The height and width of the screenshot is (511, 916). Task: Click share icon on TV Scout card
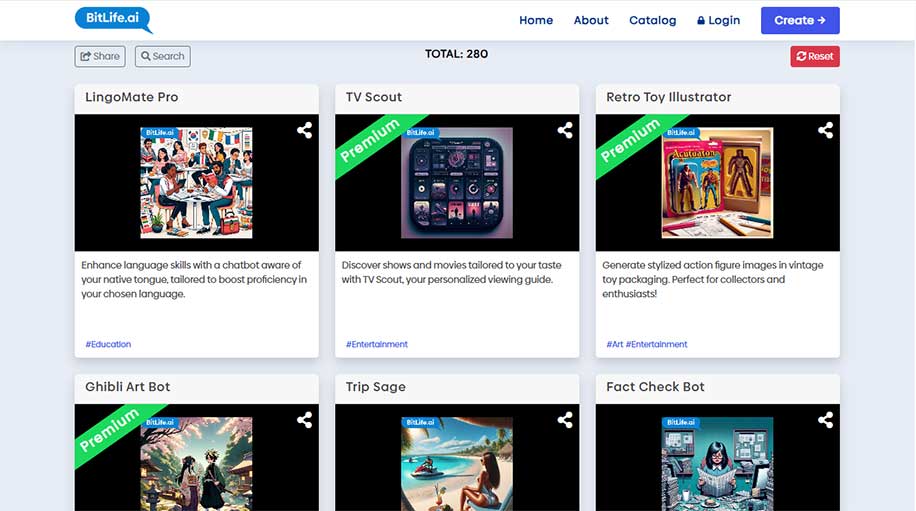click(564, 130)
